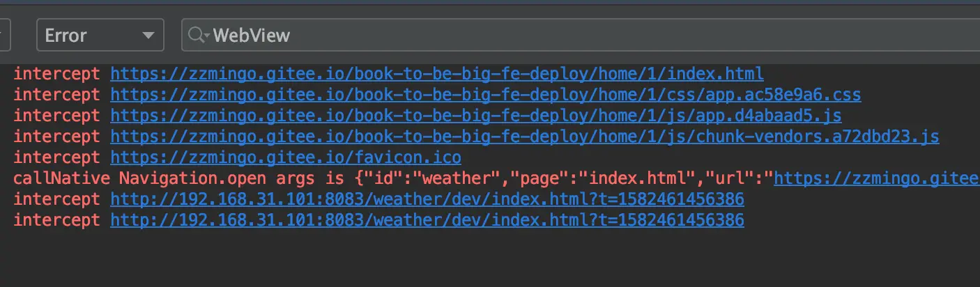Open the zzmingo.gitee link in callNative line
The image size is (980, 287).
pos(877,178)
